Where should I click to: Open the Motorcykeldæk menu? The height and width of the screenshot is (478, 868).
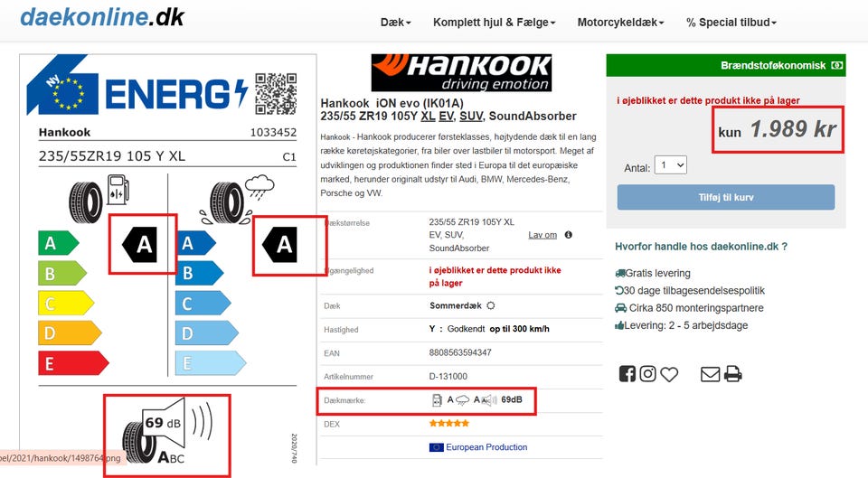coord(620,22)
